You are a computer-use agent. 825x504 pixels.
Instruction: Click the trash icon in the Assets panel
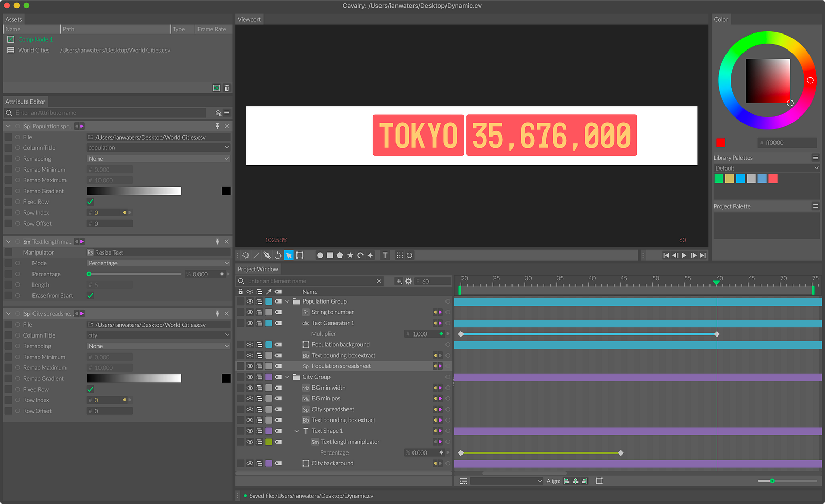pos(227,88)
